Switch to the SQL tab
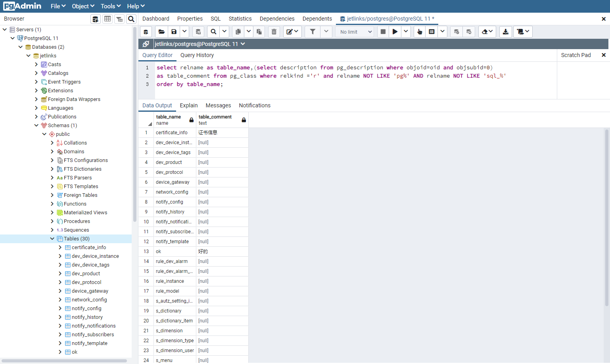Viewport: 610px width, 364px height. pyautogui.click(x=216, y=19)
